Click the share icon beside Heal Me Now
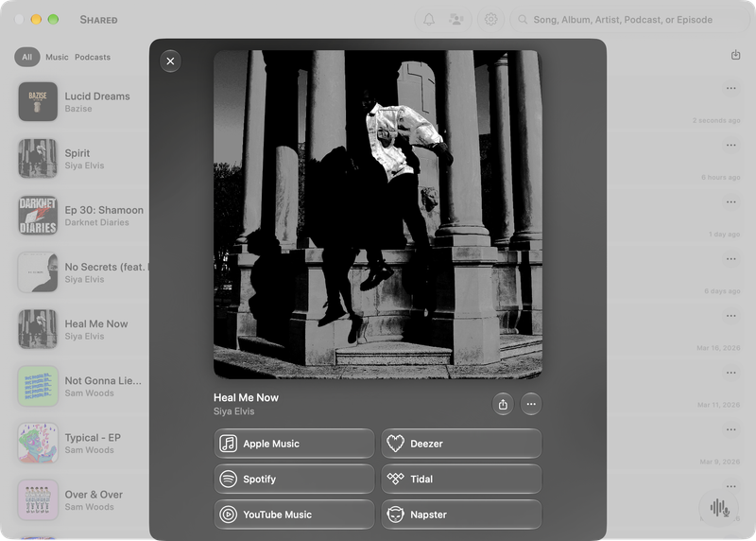756x541 pixels. pyautogui.click(x=503, y=405)
